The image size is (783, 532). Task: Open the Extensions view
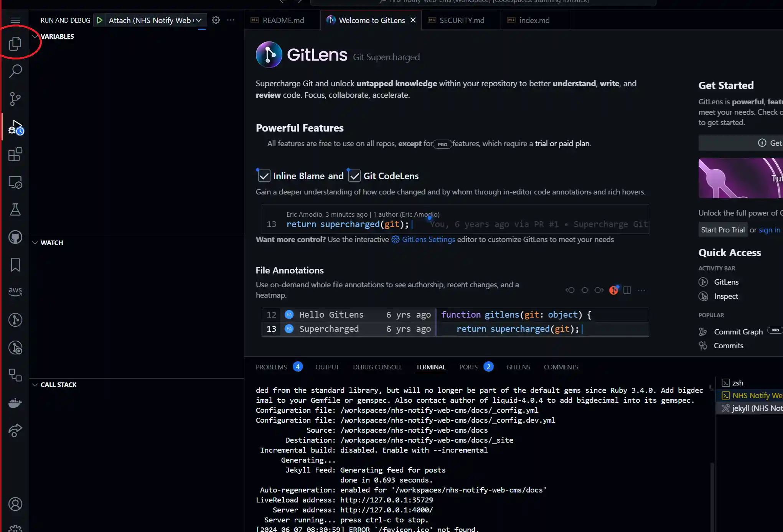pos(15,155)
